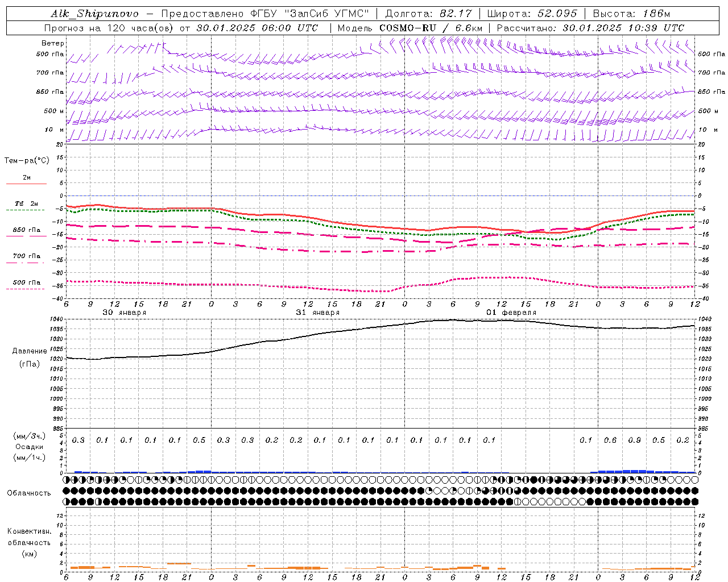Click the 850 гПа temperature legend entry
The width and height of the screenshot is (728, 582).
pyautogui.click(x=27, y=230)
